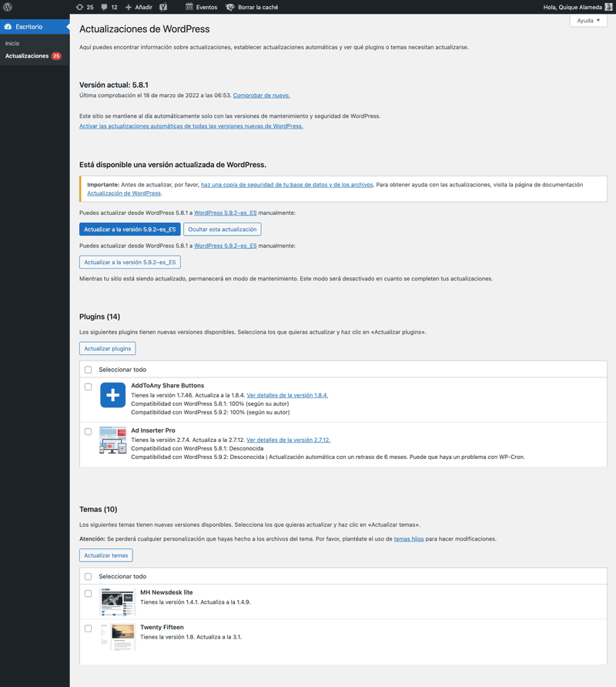The image size is (616, 687).
Task: Click the outlined Actualizar a la versión 5.9.2 button
Action: tap(129, 262)
